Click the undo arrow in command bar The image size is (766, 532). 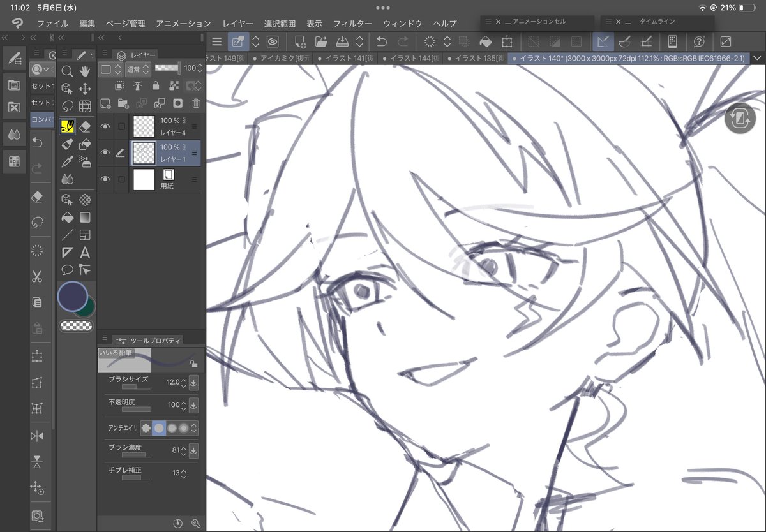pos(382,42)
